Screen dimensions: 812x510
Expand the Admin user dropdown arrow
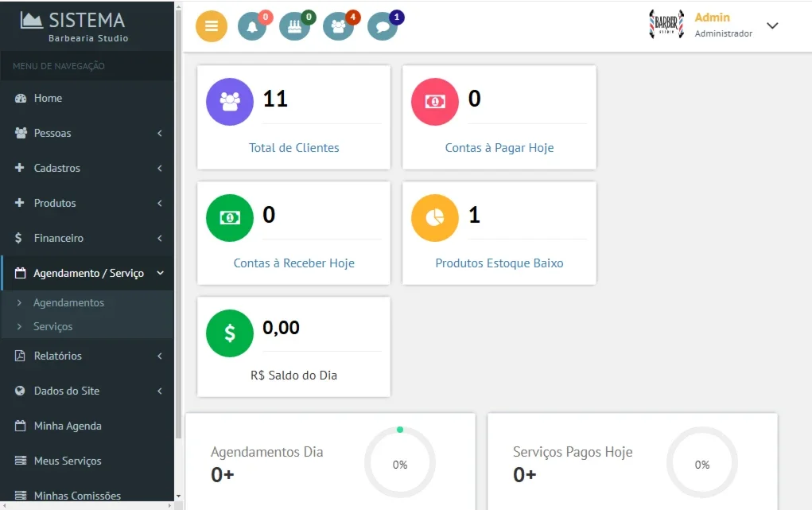coord(772,25)
